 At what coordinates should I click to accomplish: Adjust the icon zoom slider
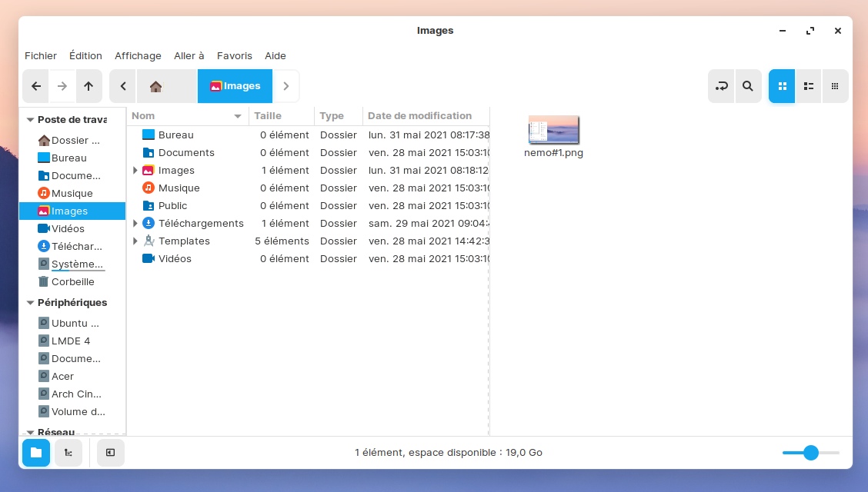click(810, 453)
